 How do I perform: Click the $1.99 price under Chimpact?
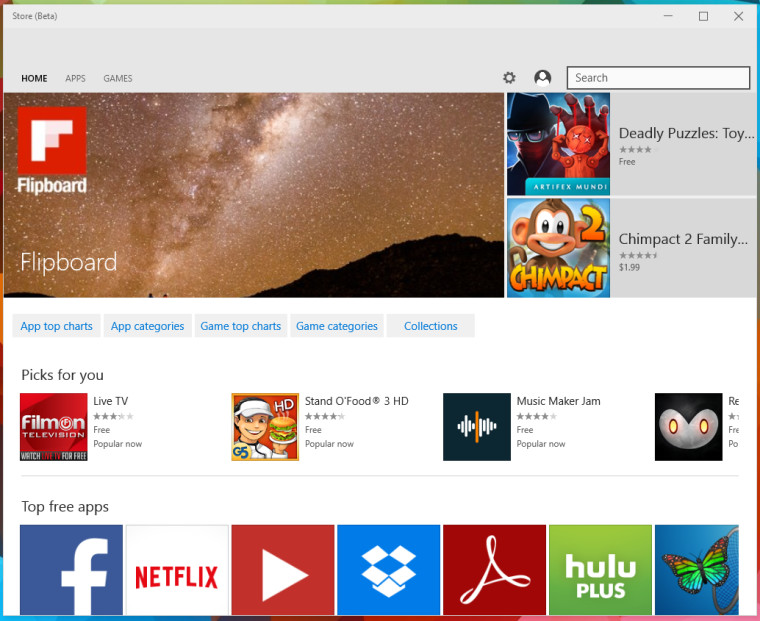[629, 267]
